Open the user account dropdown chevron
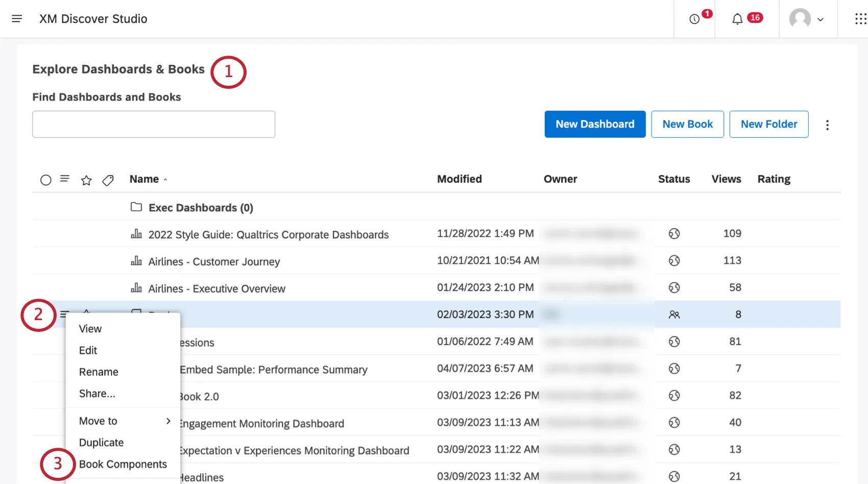The image size is (868, 484). [822, 19]
